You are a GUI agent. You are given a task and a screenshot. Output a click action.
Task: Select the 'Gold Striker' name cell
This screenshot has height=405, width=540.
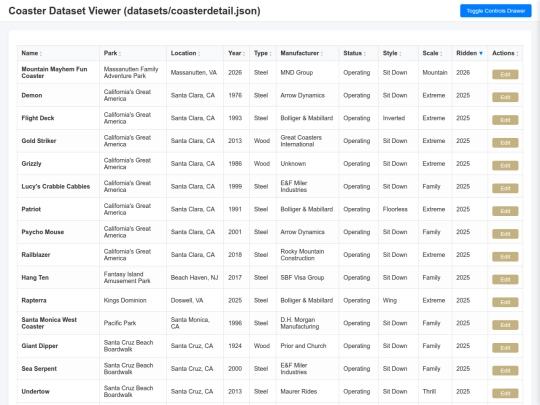click(x=58, y=141)
